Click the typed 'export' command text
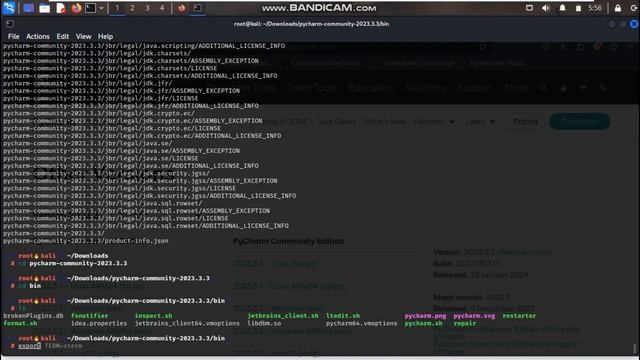 [29, 346]
